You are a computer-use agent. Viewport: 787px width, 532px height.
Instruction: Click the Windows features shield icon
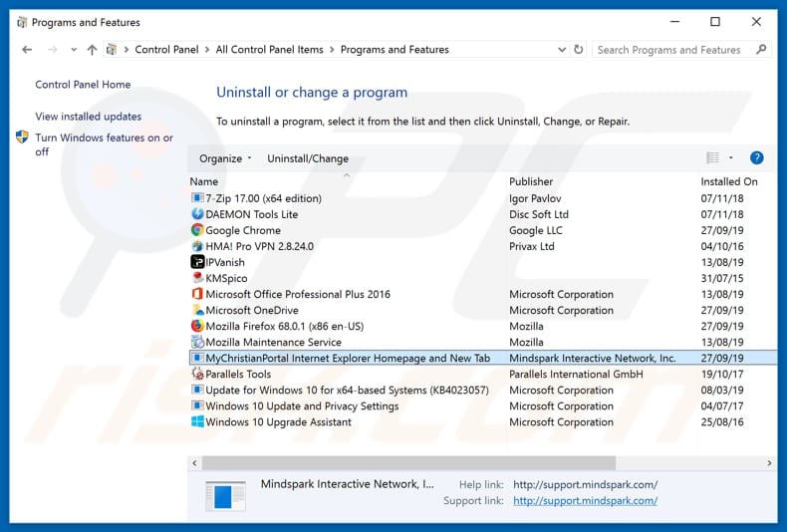(22, 137)
